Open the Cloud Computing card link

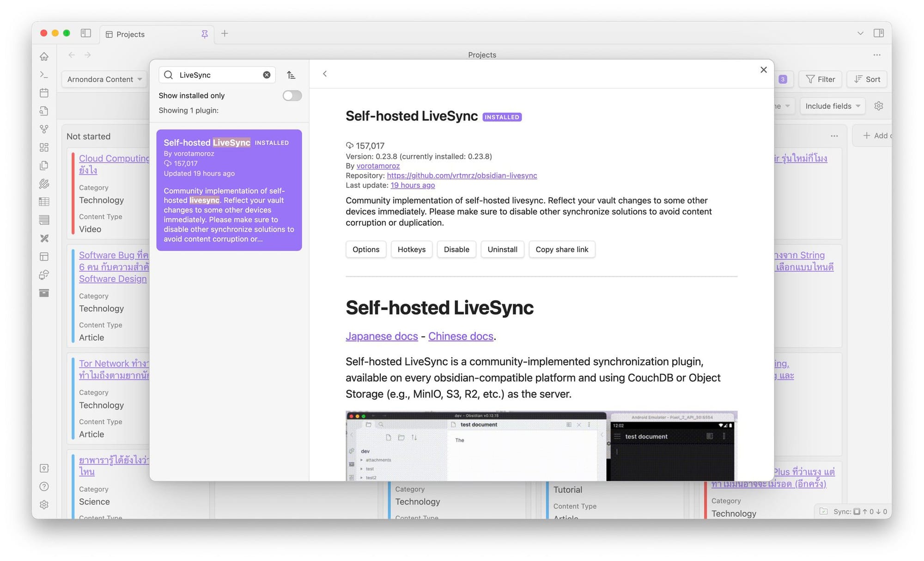114,164
